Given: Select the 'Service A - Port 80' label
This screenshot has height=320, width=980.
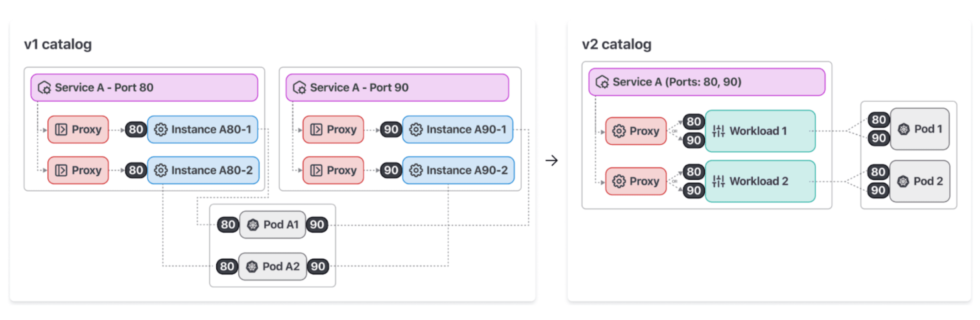Looking at the screenshot, I should (104, 88).
